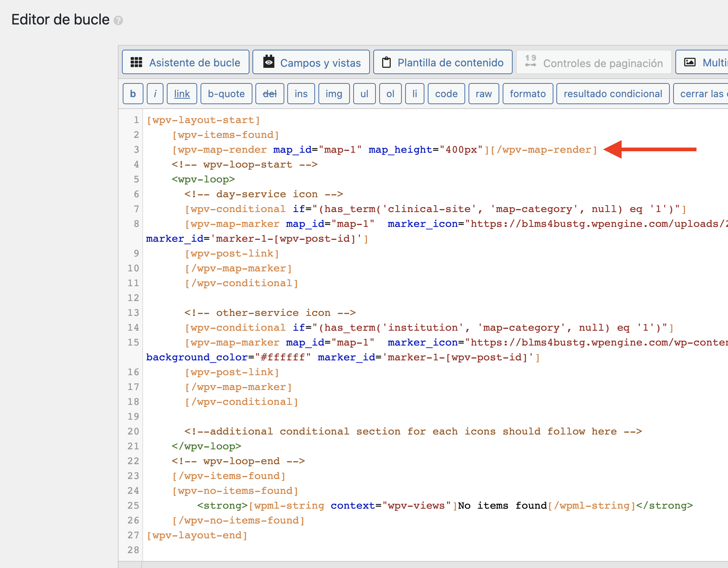This screenshot has width=728, height=568.
Task: Apply bold with the b button
Action: tap(133, 94)
